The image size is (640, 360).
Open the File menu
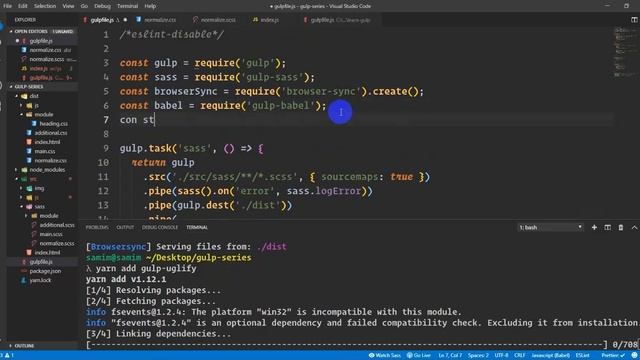click(7, 6)
